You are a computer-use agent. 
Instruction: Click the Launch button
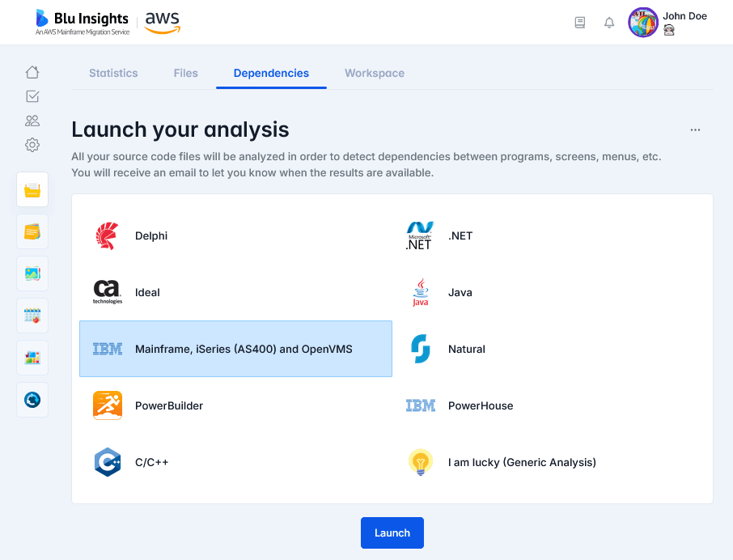tap(392, 532)
